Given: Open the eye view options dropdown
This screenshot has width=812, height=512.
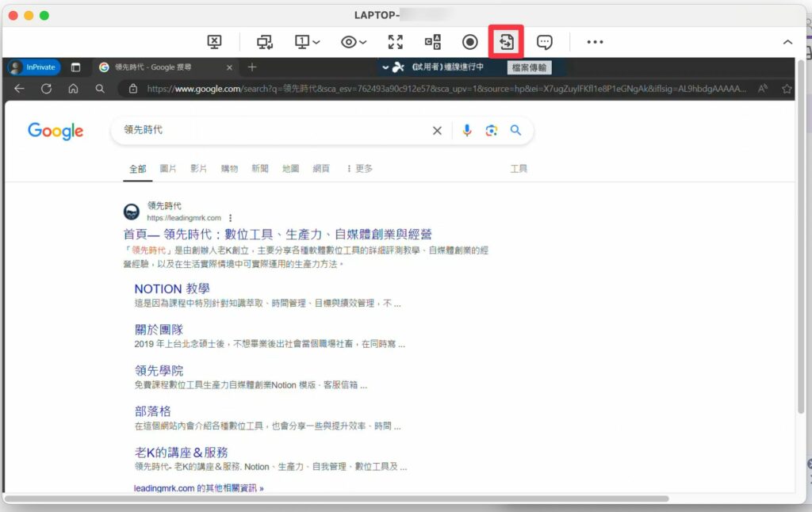Looking at the screenshot, I should [353, 42].
